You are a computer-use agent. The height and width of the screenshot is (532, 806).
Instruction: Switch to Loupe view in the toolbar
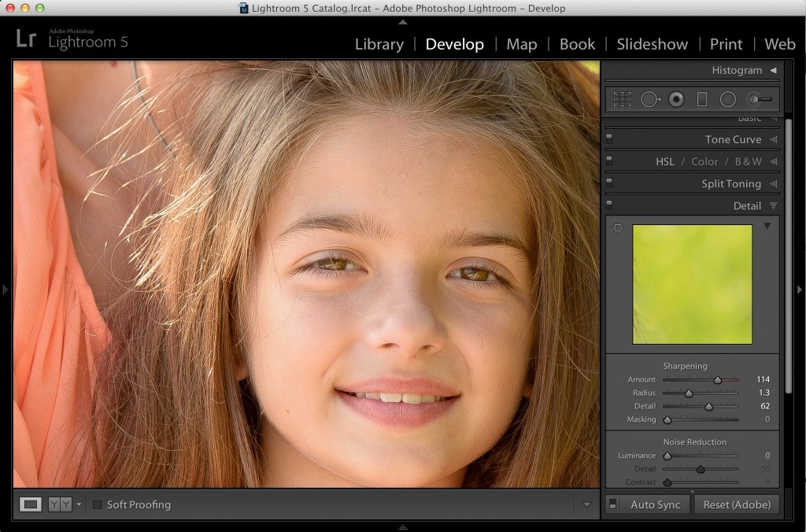point(31,504)
